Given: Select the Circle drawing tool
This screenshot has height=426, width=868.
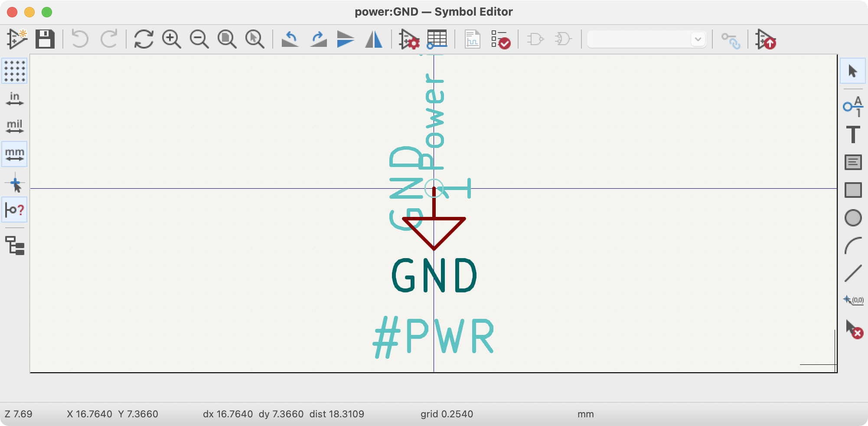Looking at the screenshot, I should point(852,218).
